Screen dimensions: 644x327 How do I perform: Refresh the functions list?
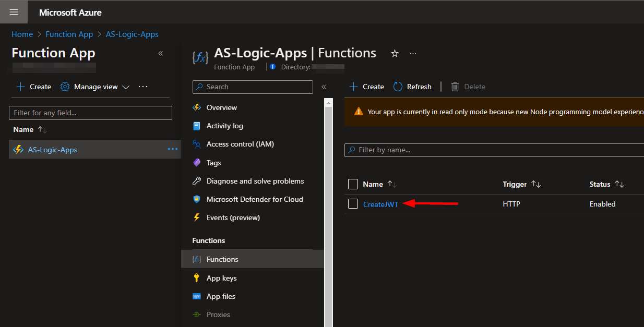412,87
